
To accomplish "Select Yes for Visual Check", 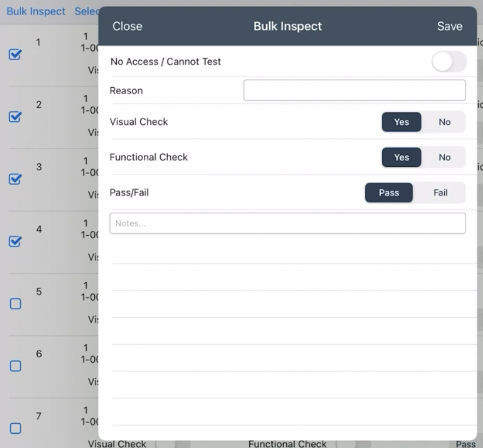I will pyautogui.click(x=401, y=122).
